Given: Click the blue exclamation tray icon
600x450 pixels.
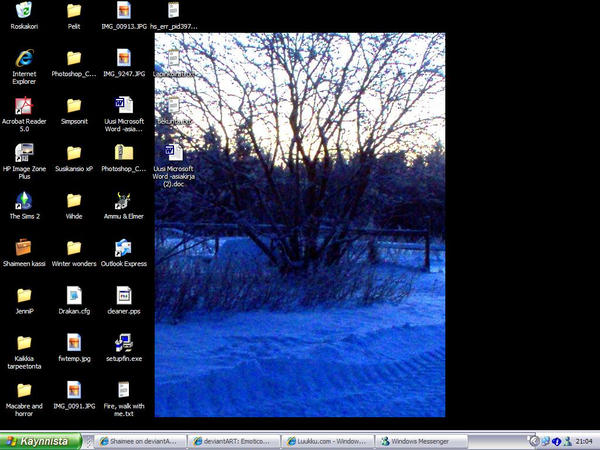Looking at the screenshot, I should click(x=557, y=442).
